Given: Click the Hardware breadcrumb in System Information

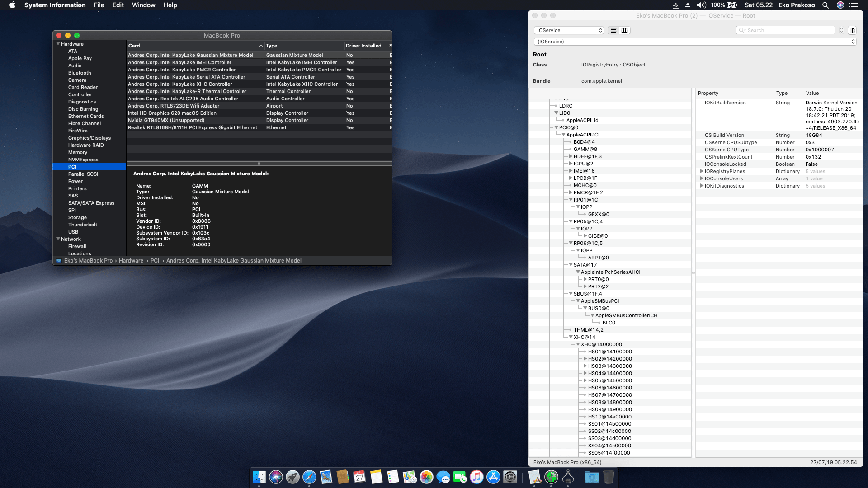Looking at the screenshot, I should tap(131, 260).
